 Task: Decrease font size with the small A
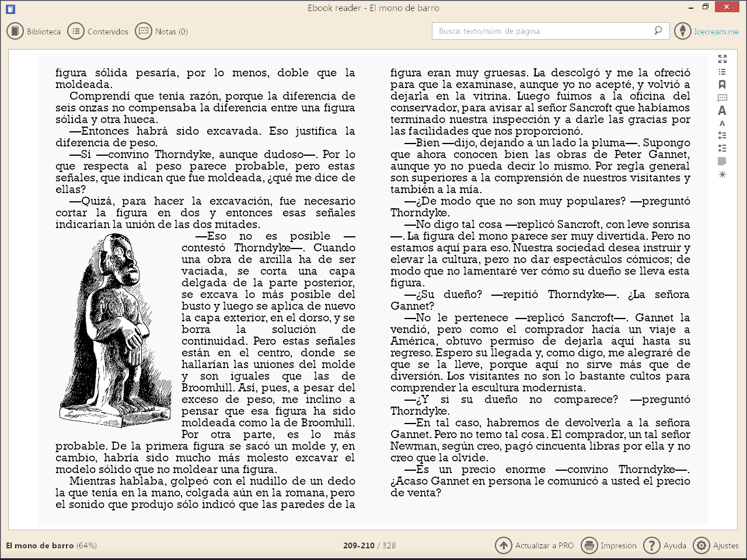tap(722, 123)
